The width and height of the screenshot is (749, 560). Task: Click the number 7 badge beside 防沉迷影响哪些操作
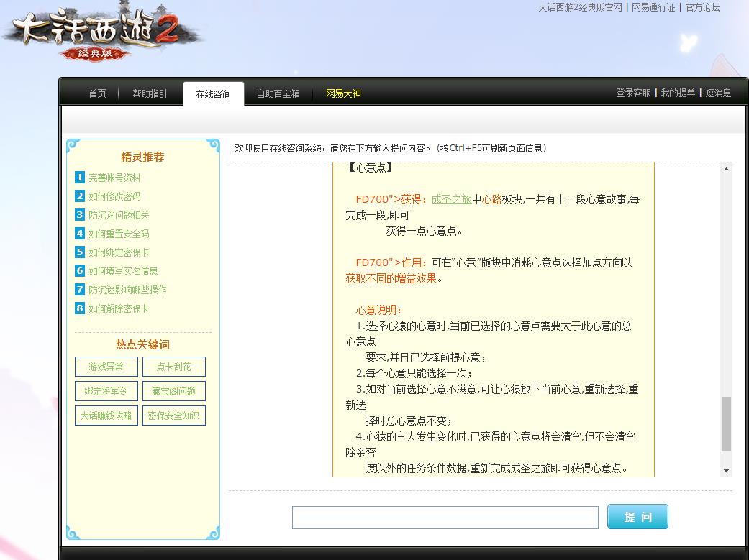[80, 289]
